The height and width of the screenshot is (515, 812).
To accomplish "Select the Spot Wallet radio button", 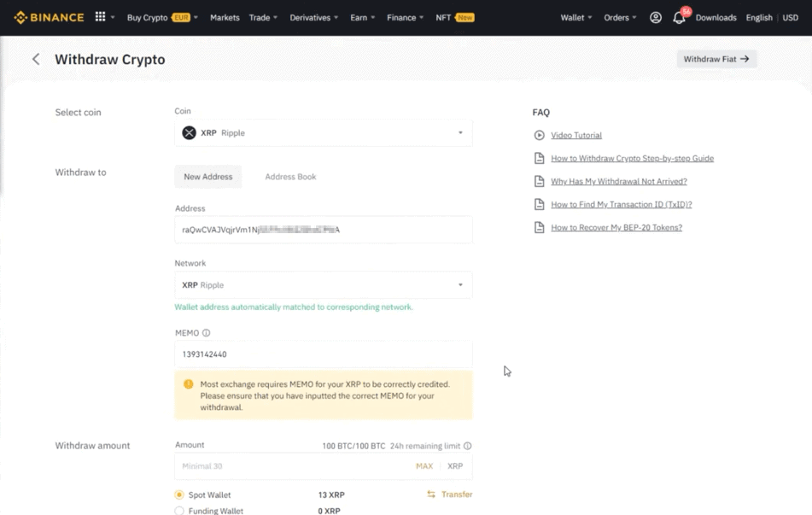I will [179, 495].
